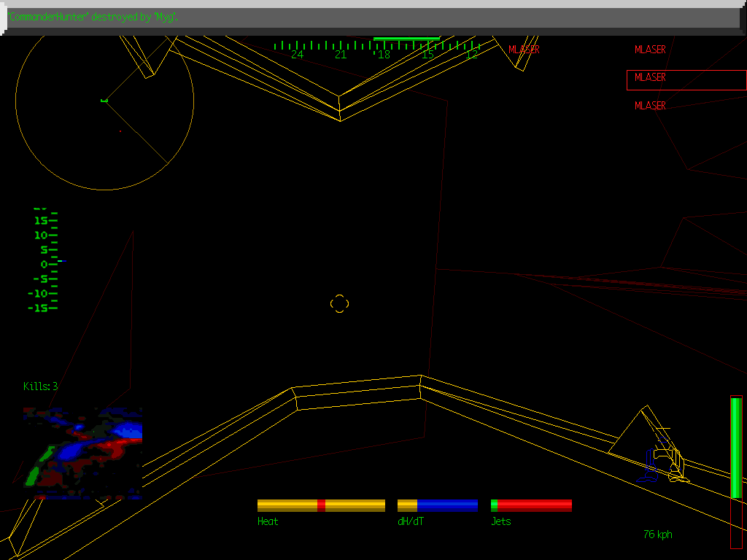
Task: Click the circular radar scope
Action: [x=104, y=102]
